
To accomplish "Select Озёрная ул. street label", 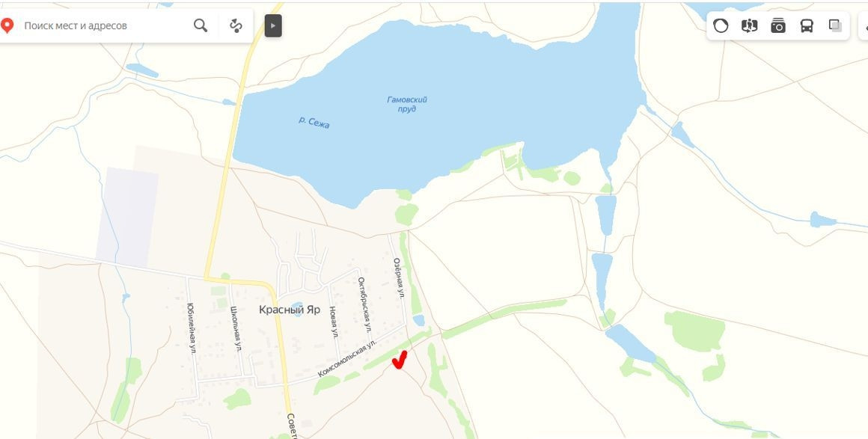I will click(399, 278).
